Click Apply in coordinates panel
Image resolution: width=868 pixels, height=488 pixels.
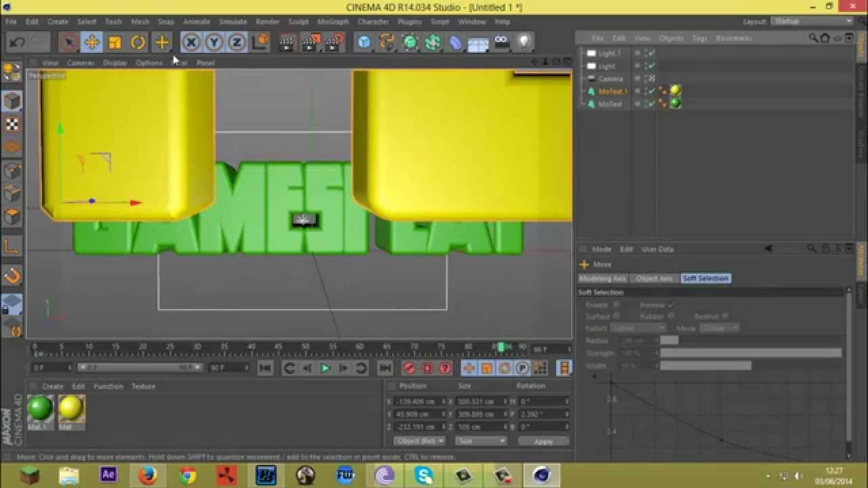click(x=543, y=441)
